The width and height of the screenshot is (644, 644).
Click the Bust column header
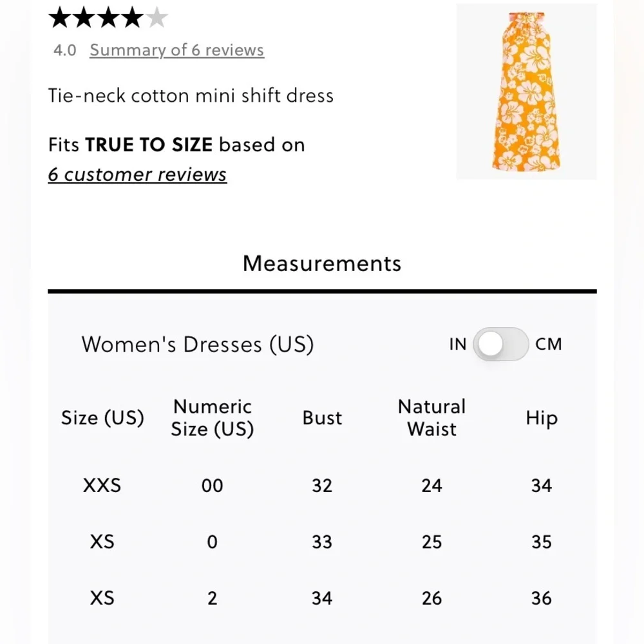pos(322,418)
